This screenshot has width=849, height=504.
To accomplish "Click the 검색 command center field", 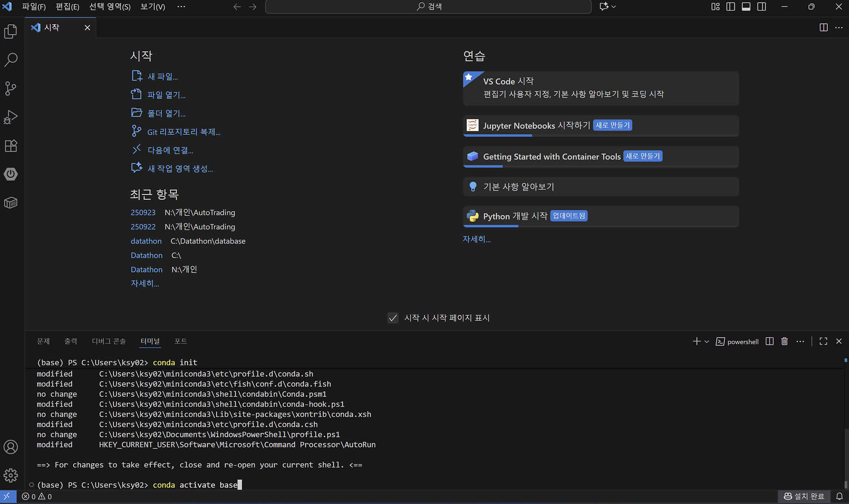I will [x=428, y=7].
